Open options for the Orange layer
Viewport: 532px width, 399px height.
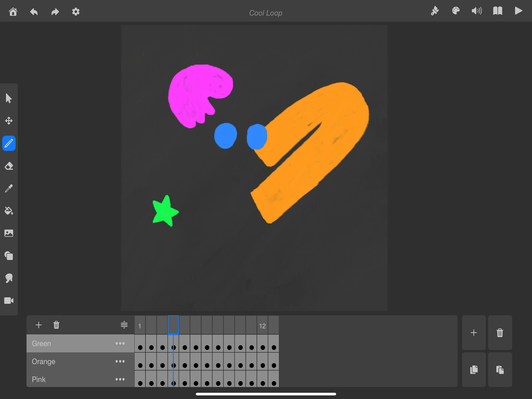click(x=120, y=361)
